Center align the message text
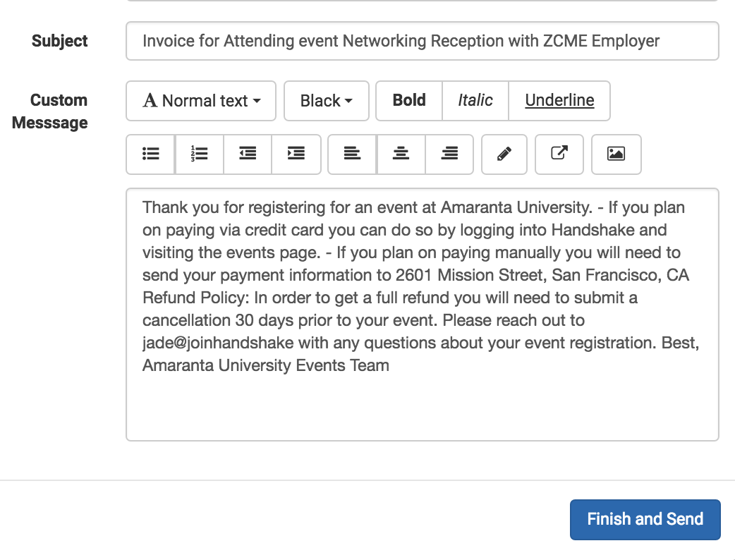The image size is (735, 560). coord(401,154)
